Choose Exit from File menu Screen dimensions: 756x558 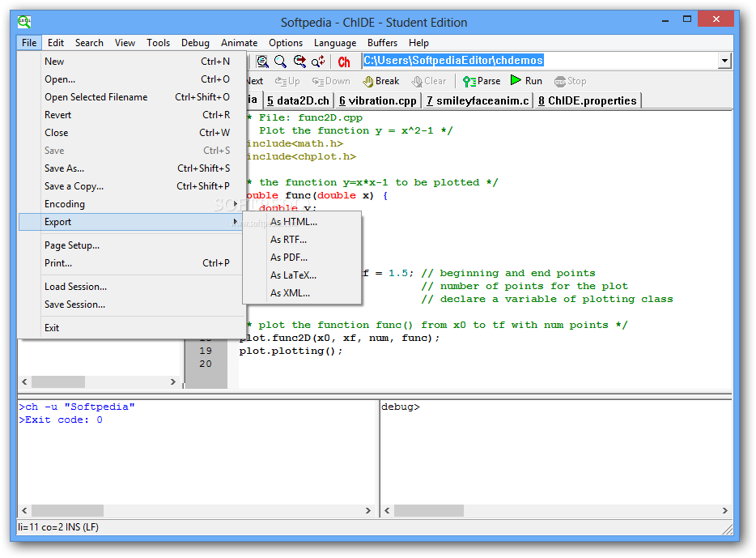[131, 327]
